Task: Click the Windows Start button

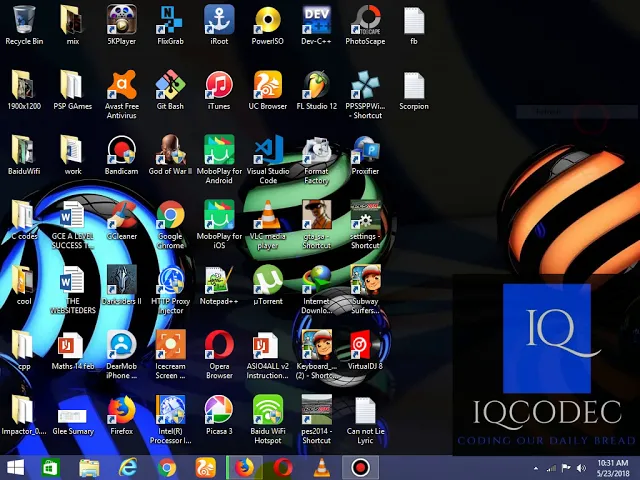Action: [x=16, y=467]
